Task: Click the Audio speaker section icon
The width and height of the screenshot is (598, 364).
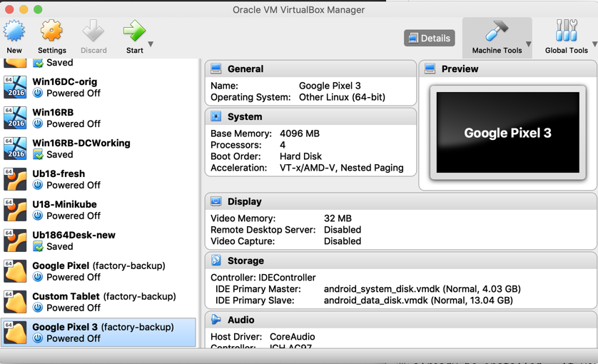Action: click(x=216, y=320)
